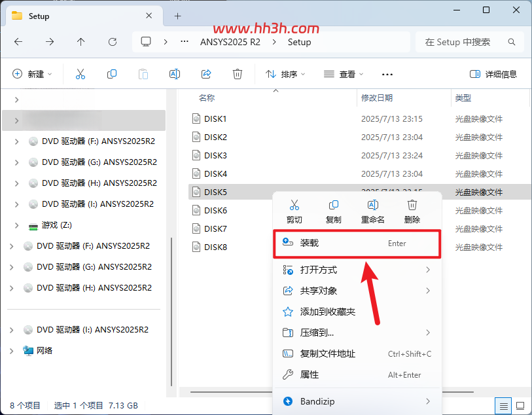This screenshot has height=415, width=532.
Task: Expand the 网络 tree node
Action: 11,351
